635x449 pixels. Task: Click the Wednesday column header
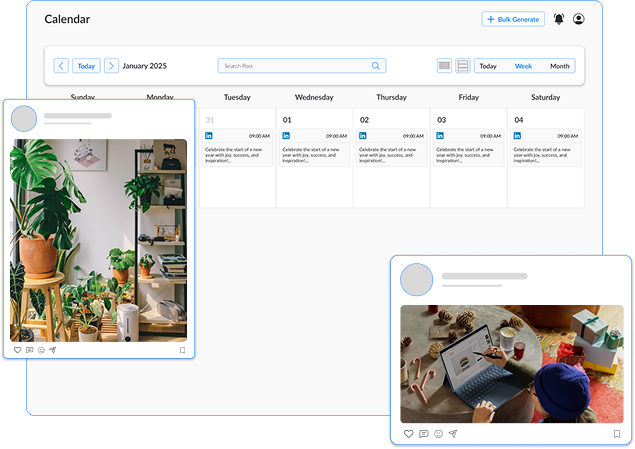click(314, 97)
